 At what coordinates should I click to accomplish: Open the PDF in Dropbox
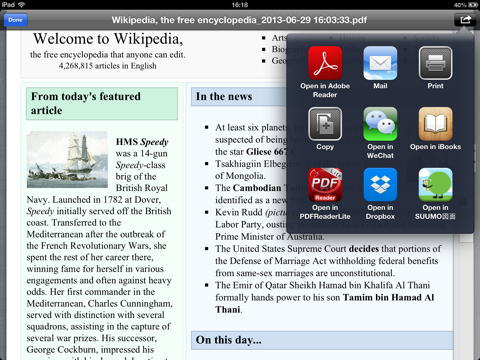(x=380, y=185)
